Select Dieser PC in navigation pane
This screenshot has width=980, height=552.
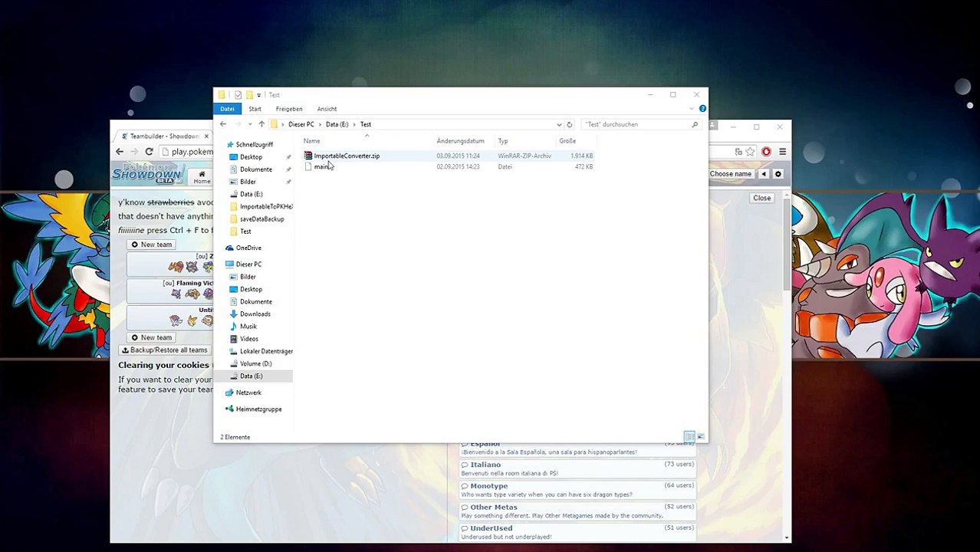(x=248, y=264)
